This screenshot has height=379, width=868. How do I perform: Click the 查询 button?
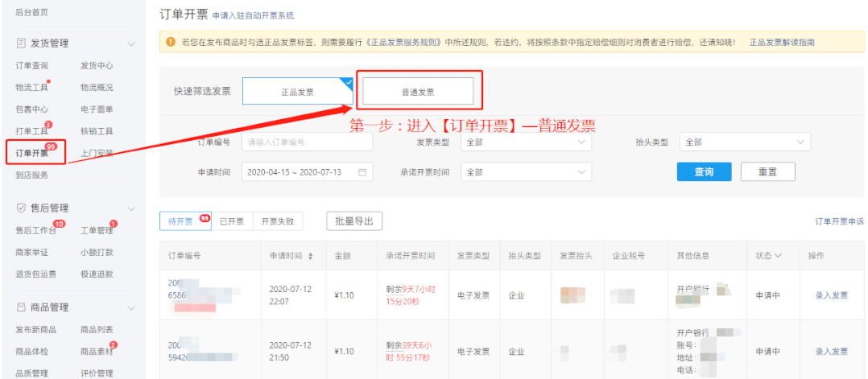(704, 171)
